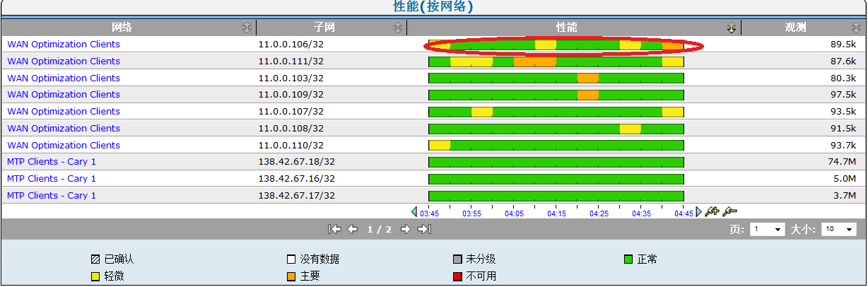Click the 已确认 hatched legend swatch
The height and width of the screenshot is (287, 868).
click(95, 259)
